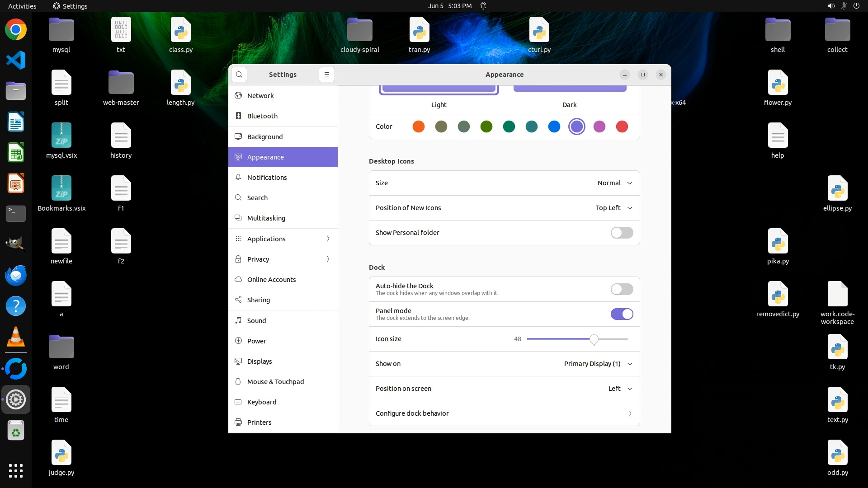The width and height of the screenshot is (868, 488).
Task: Go to Notifications settings panel
Action: (x=267, y=178)
